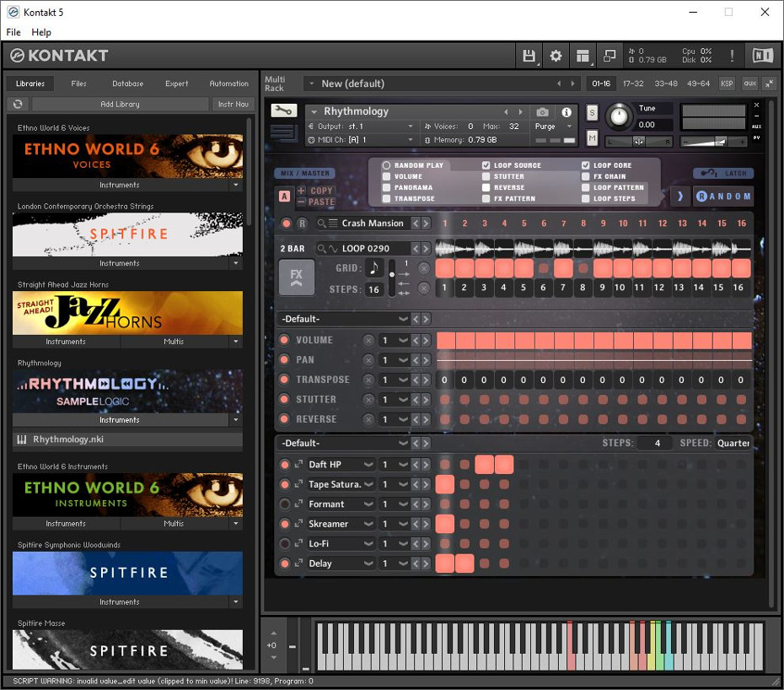The height and width of the screenshot is (690, 784).
Task: Uncheck the Loop Source checkbox
Action: pos(486,165)
